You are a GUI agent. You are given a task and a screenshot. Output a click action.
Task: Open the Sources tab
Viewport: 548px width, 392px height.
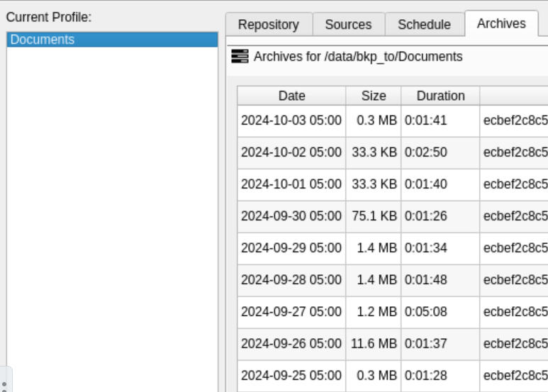click(349, 25)
